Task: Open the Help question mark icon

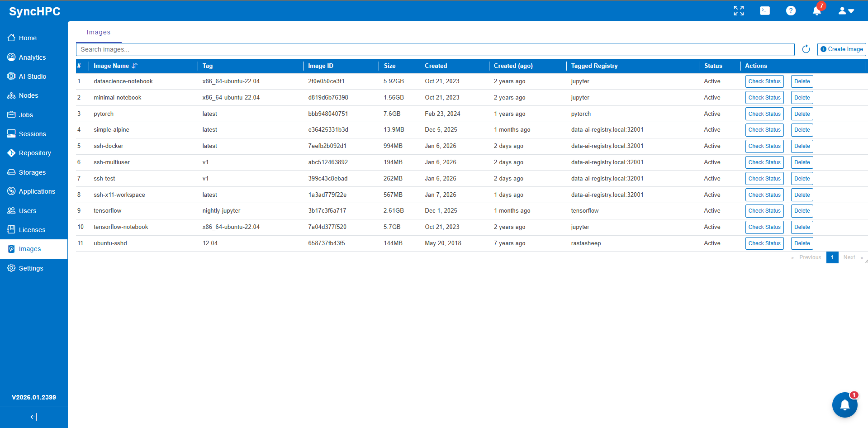Action: point(791,10)
